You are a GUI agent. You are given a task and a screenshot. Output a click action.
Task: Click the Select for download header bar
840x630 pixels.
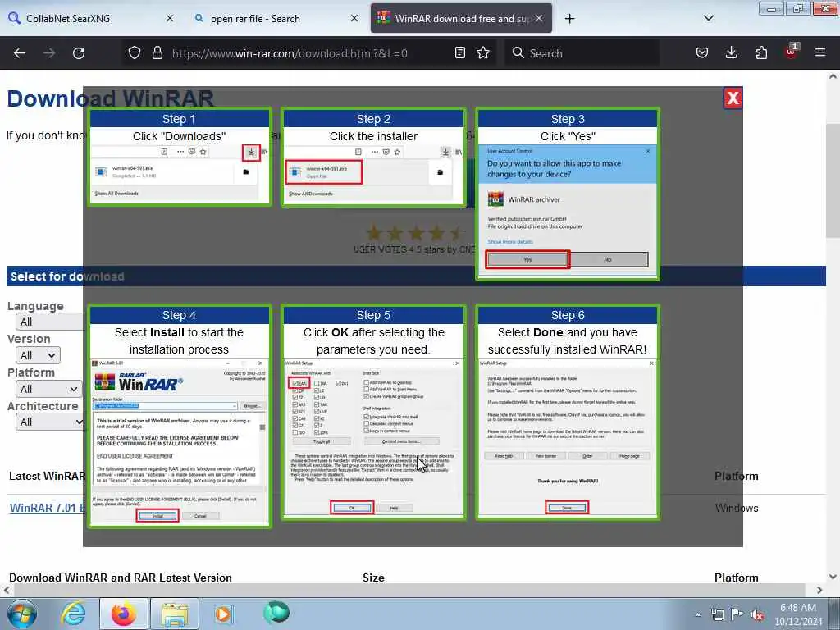pyautogui.click(x=416, y=276)
